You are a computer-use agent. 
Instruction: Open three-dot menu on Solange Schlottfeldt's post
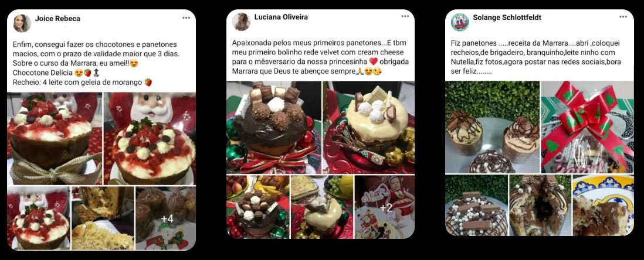click(623, 17)
